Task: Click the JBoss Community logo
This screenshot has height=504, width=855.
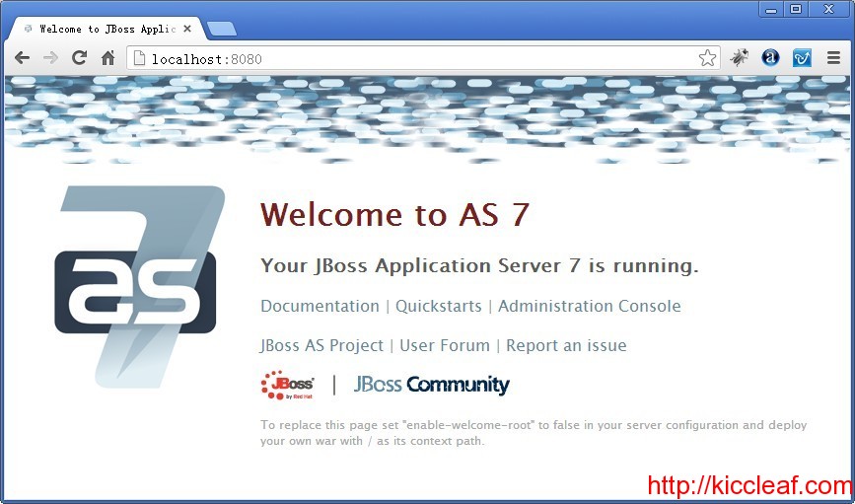Action: tap(432, 385)
